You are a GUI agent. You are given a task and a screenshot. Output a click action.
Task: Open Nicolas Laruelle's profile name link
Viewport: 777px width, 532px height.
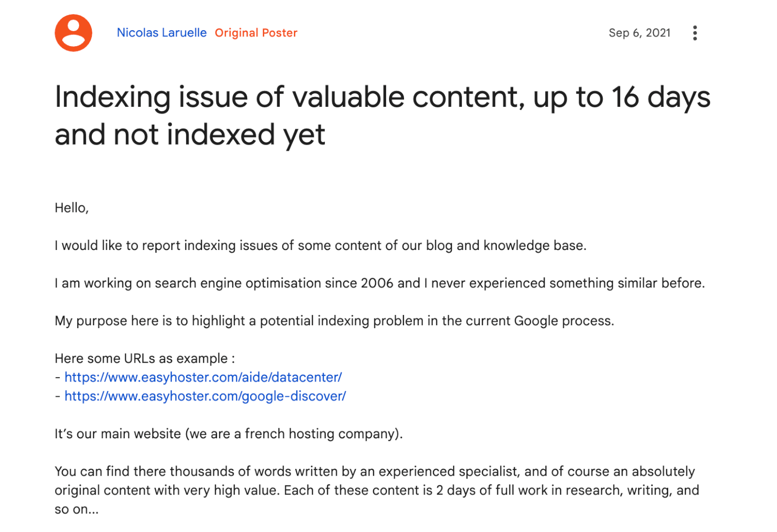pyautogui.click(x=162, y=33)
